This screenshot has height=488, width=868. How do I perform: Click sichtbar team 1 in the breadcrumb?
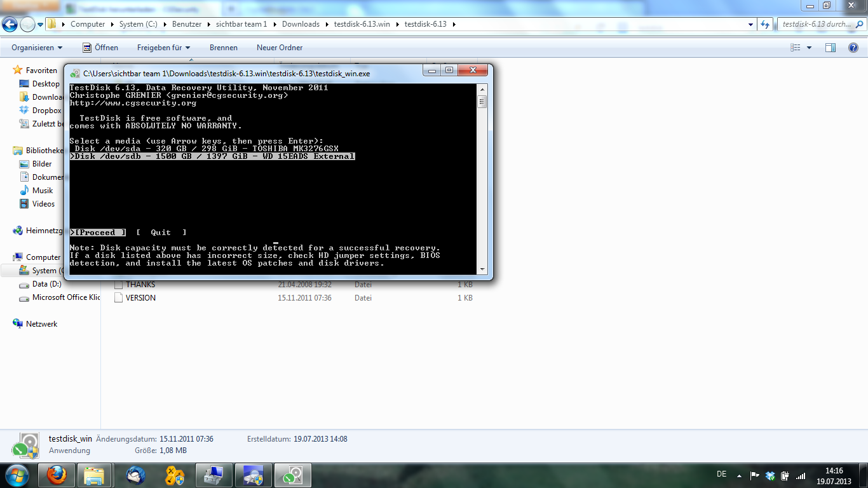coord(242,24)
